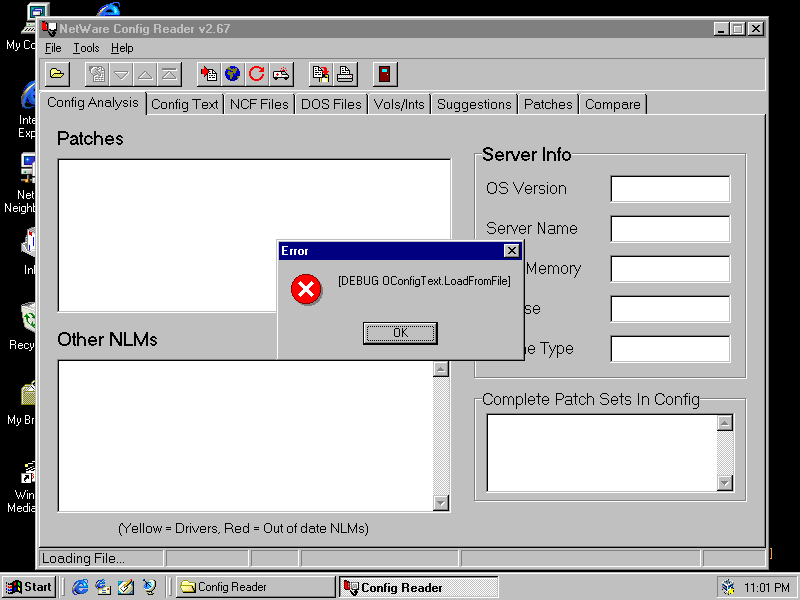Viewport: 800px width, 600px height.
Task: Click the system tray scheduler icon
Action: [728, 587]
